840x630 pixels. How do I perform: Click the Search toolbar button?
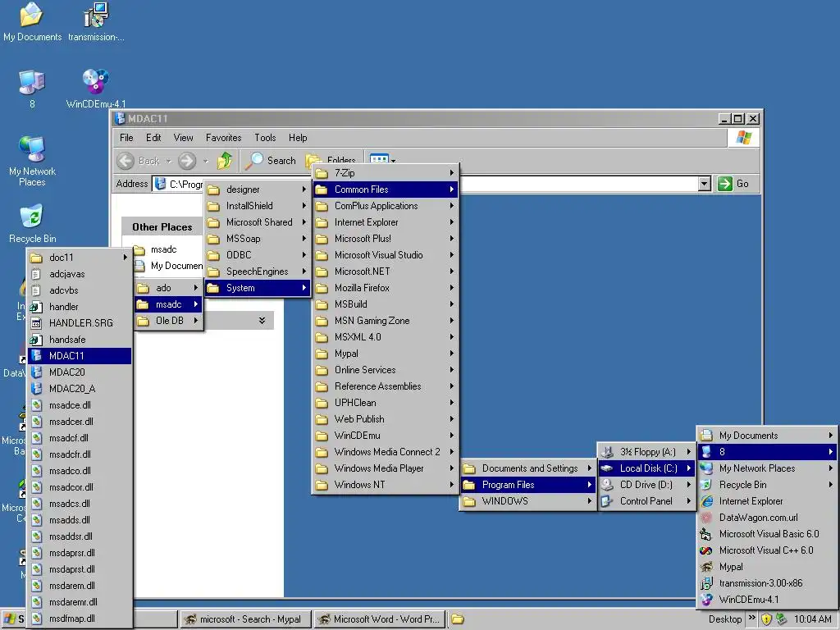[x=271, y=160]
